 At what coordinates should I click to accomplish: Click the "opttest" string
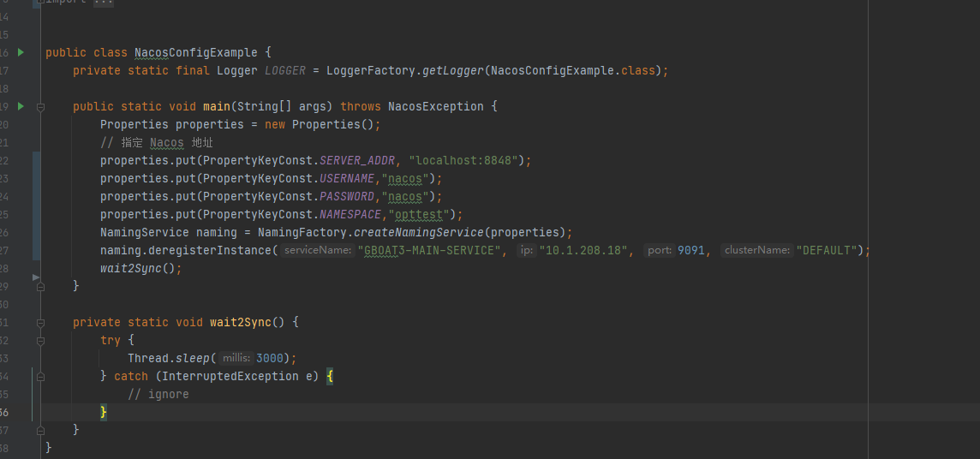coord(419,215)
